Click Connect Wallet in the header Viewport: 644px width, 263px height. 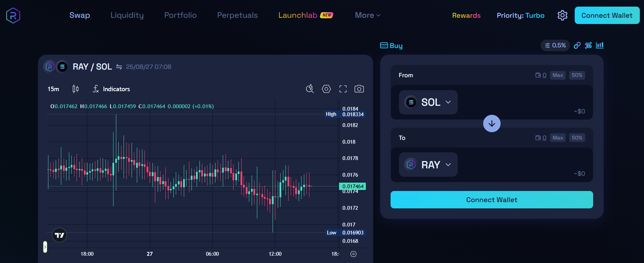click(607, 15)
